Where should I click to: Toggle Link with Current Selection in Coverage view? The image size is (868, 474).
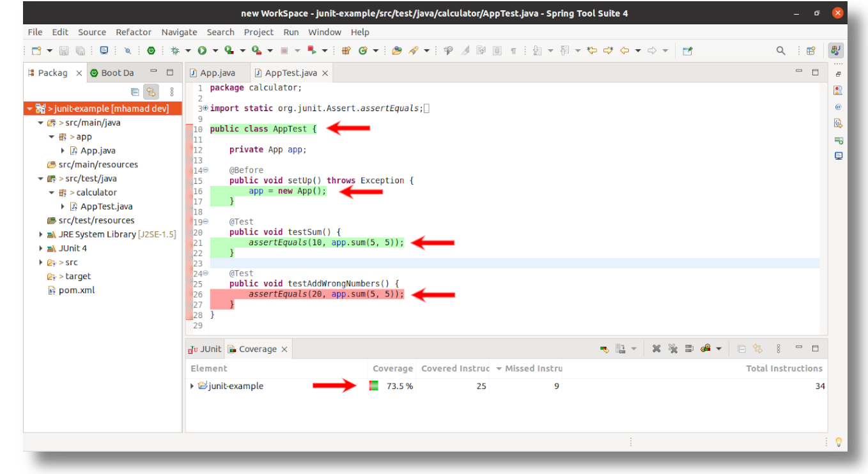[x=758, y=349]
